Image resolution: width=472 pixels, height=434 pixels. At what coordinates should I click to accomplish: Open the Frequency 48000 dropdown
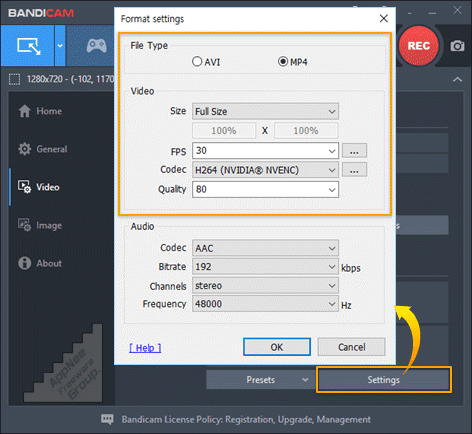(265, 304)
